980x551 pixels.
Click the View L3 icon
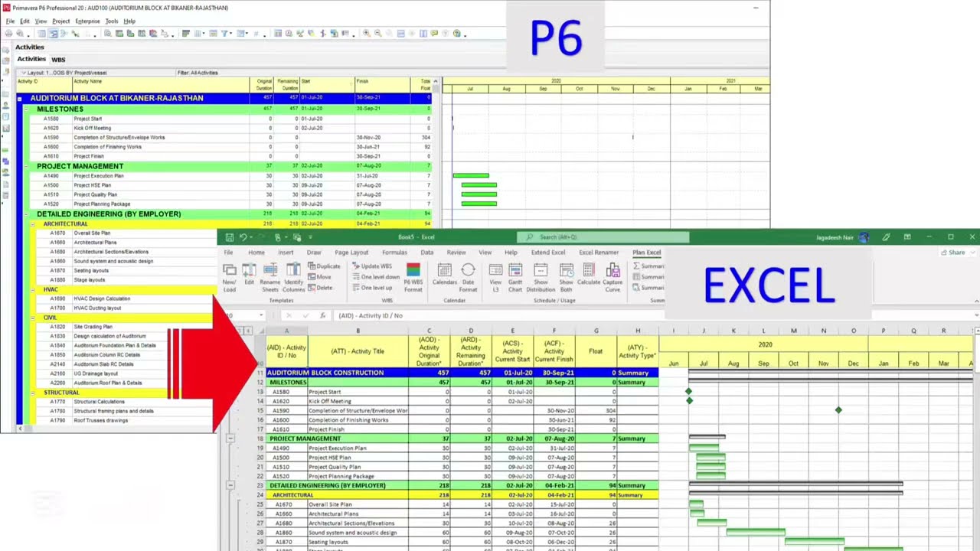tap(495, 277)
